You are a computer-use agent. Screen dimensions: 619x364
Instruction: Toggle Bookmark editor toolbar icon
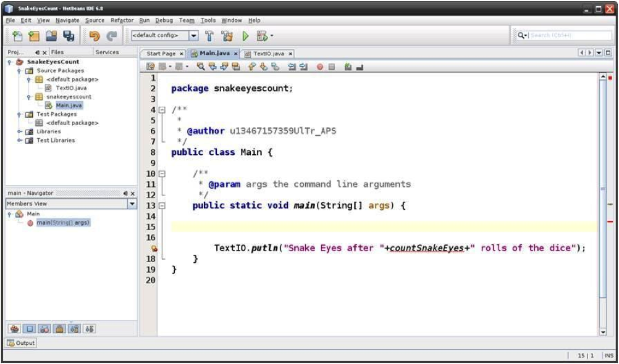(275, 67)
